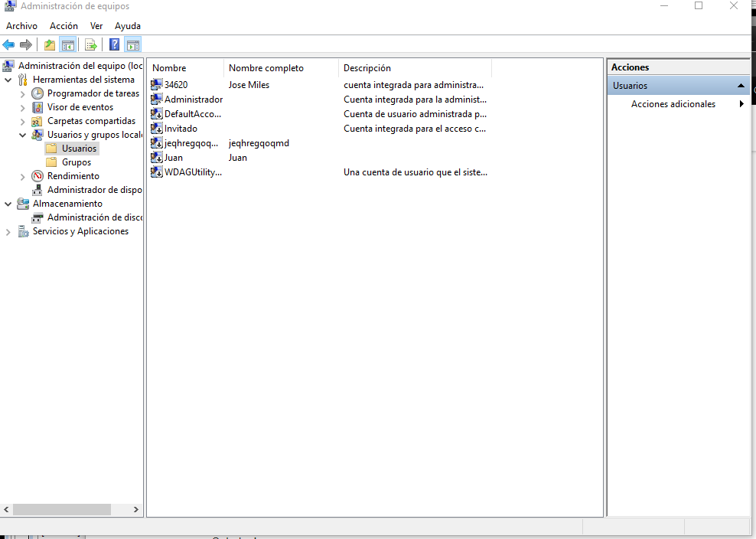Expand Servicios y Aplicaciones in the tree

pyautogui.click(x=7, y=230)
